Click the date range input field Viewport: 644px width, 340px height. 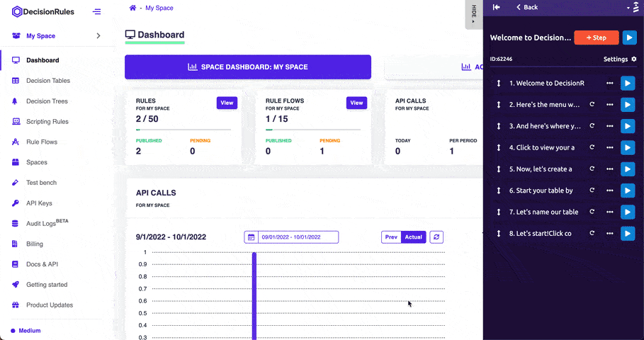click(298, 237)
